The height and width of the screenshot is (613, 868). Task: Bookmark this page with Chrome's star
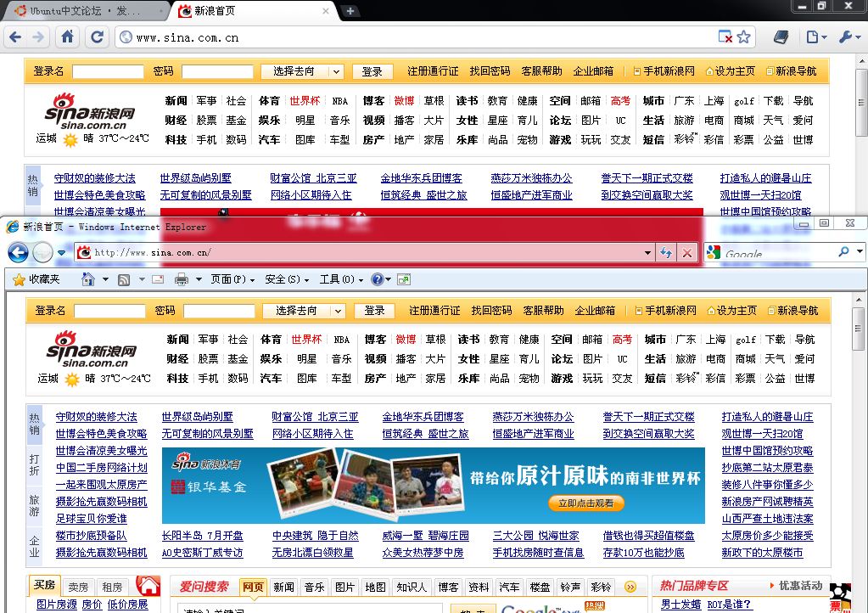(x=743, y=37)
